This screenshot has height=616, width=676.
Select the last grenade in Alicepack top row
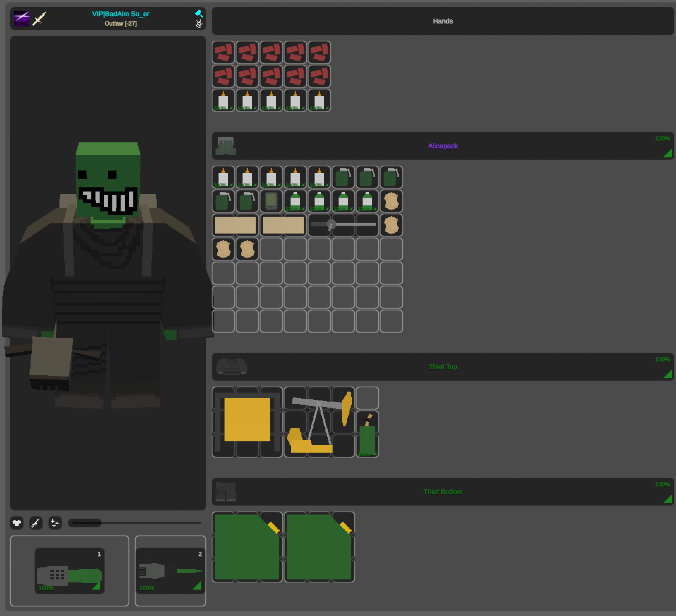click(391, 177)
